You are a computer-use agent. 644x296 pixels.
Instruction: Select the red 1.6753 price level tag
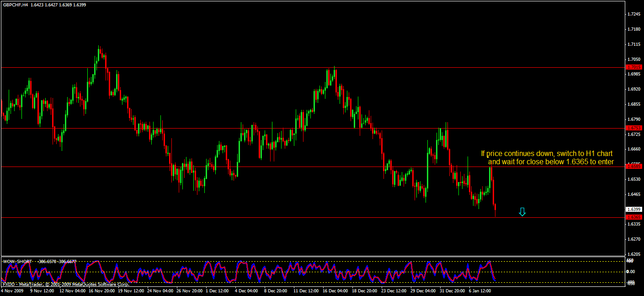click(634, 128)
